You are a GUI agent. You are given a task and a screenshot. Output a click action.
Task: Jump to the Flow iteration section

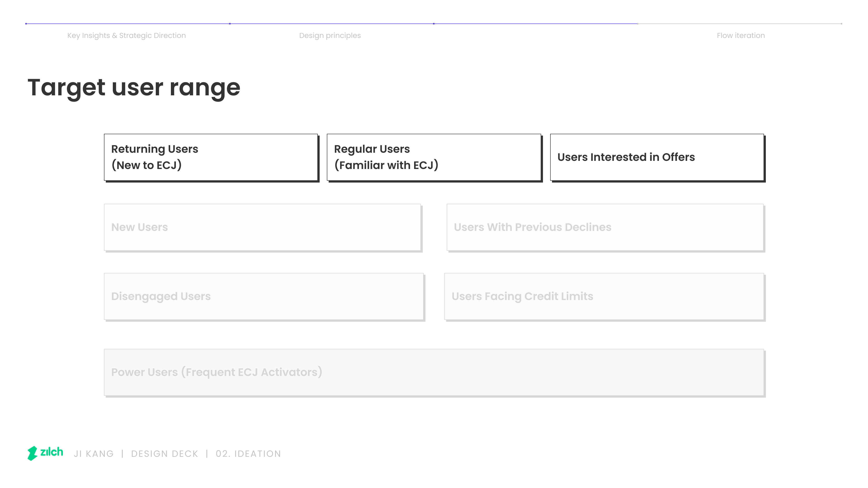click(741, 35)
